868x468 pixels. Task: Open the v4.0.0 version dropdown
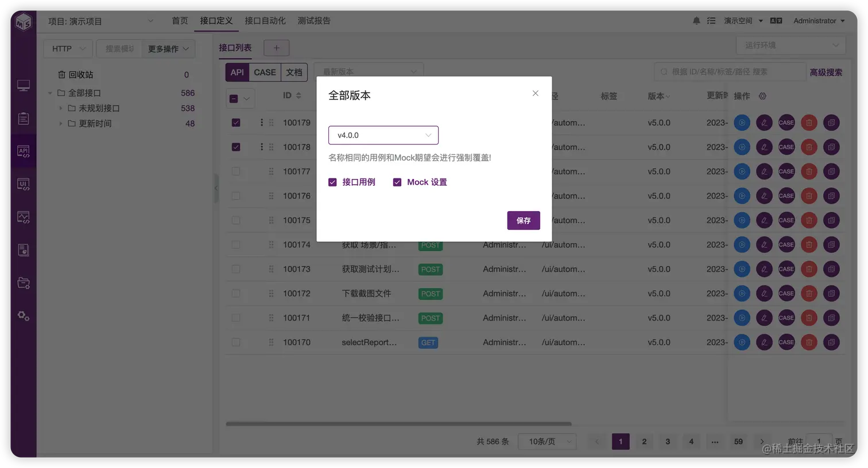[x=383, y=135]
